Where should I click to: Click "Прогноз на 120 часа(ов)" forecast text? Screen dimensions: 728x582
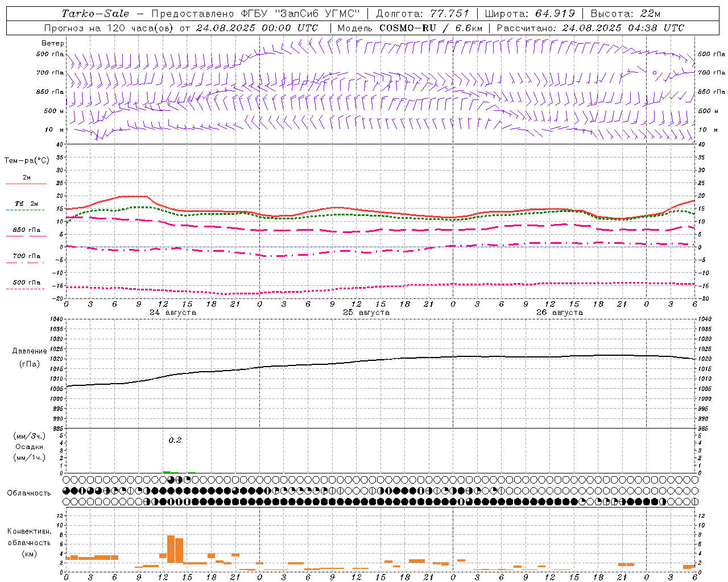point(109,28)
